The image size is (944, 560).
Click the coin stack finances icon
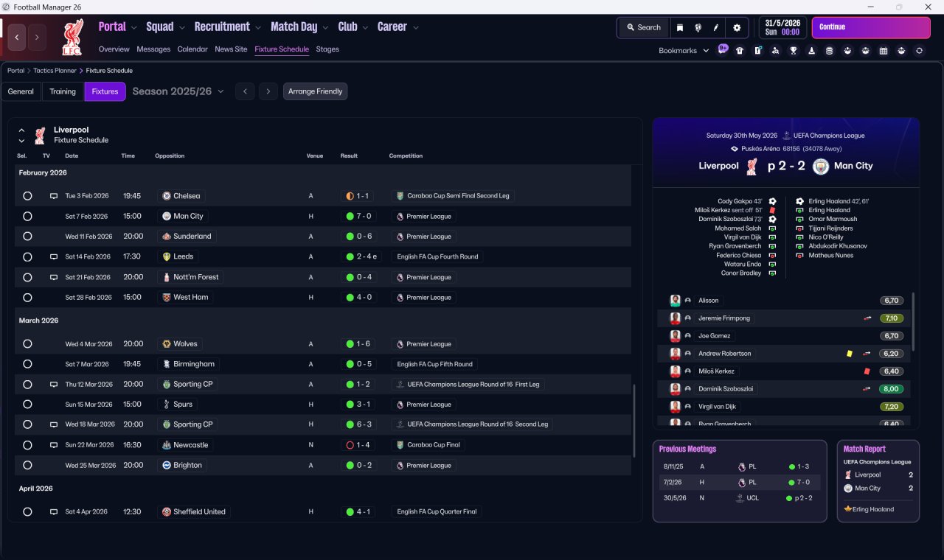click(x=829, y=51)
